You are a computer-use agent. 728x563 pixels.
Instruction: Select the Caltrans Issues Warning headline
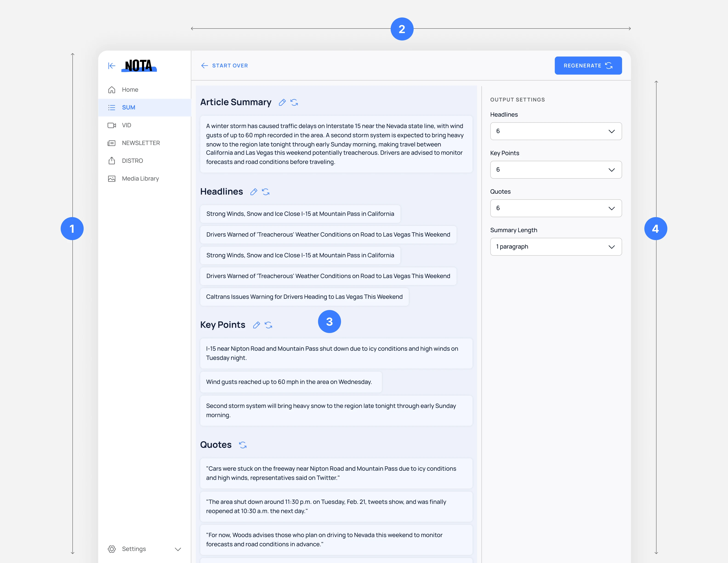click(x=304, y=297)
